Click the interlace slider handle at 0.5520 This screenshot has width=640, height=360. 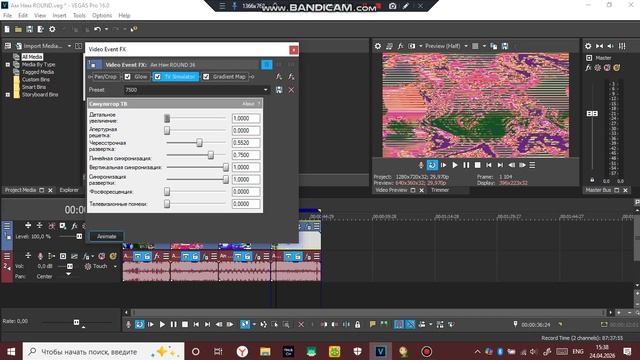(x=199, y=142)
